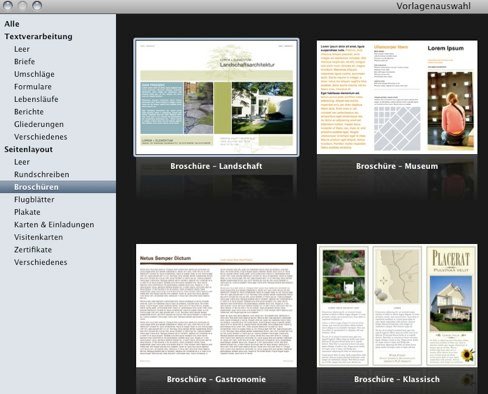Click the Broschüre – Landschaft label
Screen dimensions: 488x394
coord(216,166)
